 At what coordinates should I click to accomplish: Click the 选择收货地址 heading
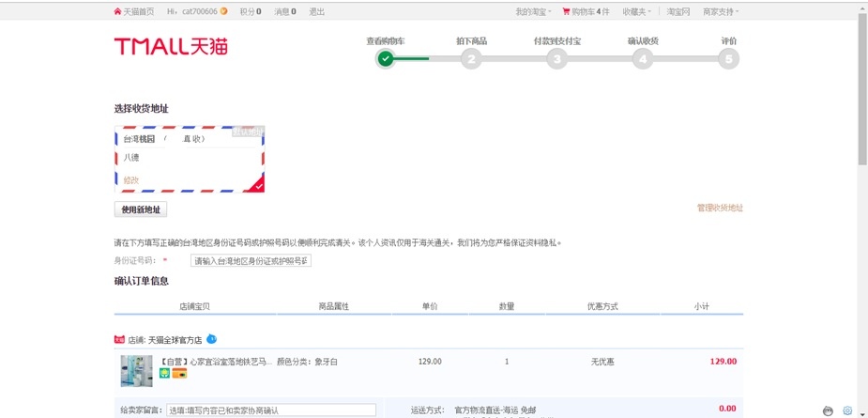(141, 109)
